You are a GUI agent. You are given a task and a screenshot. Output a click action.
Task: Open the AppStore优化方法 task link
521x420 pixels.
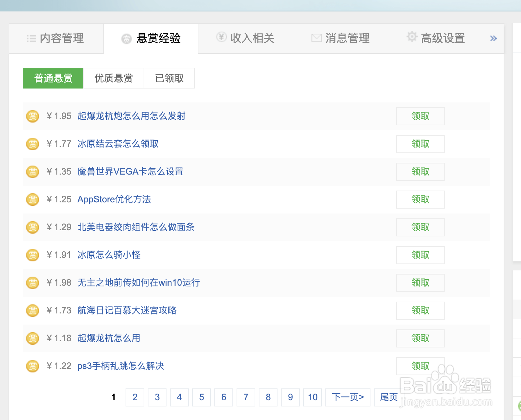tap(114, 199)
